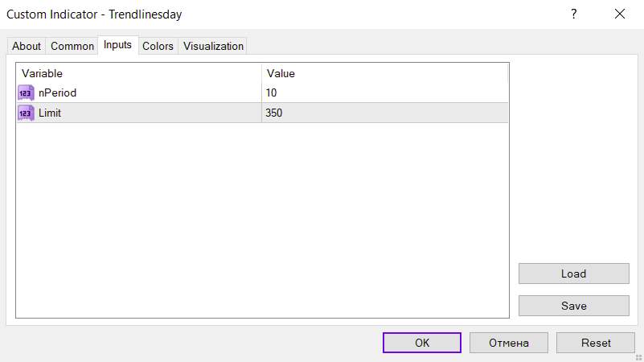The height and width of the screenshot is (362, 644).
Task: Open the Common tab
Action: pos(72,46)
